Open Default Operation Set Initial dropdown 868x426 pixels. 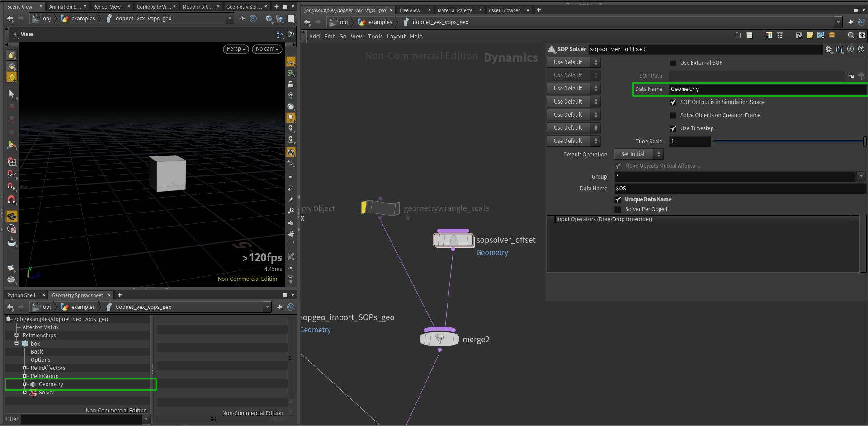(638, 154)
